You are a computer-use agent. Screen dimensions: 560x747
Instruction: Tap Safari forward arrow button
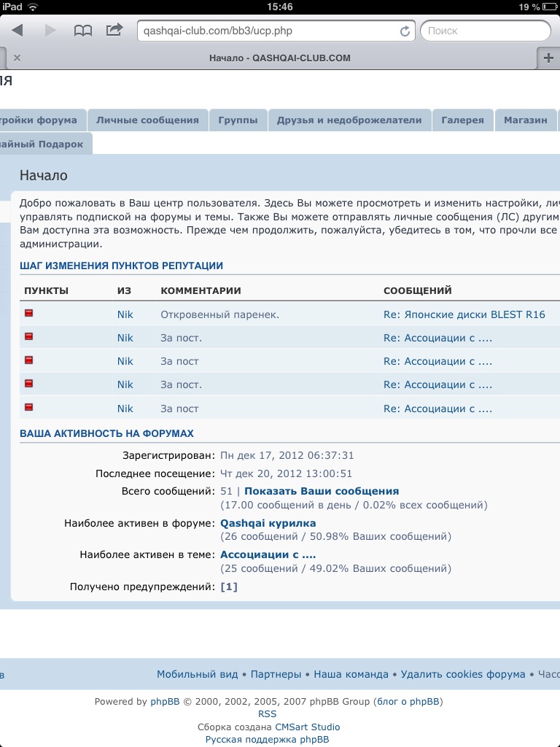point(50,31)
